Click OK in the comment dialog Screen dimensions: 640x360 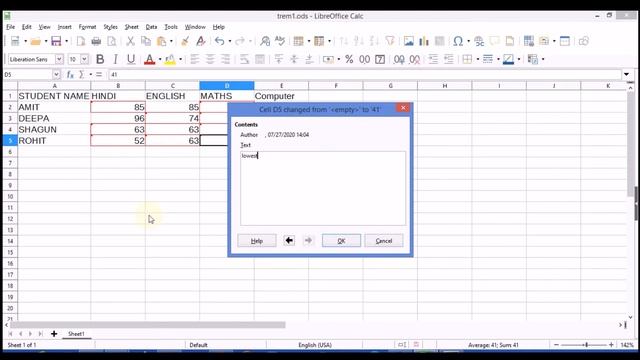(341, 241)
